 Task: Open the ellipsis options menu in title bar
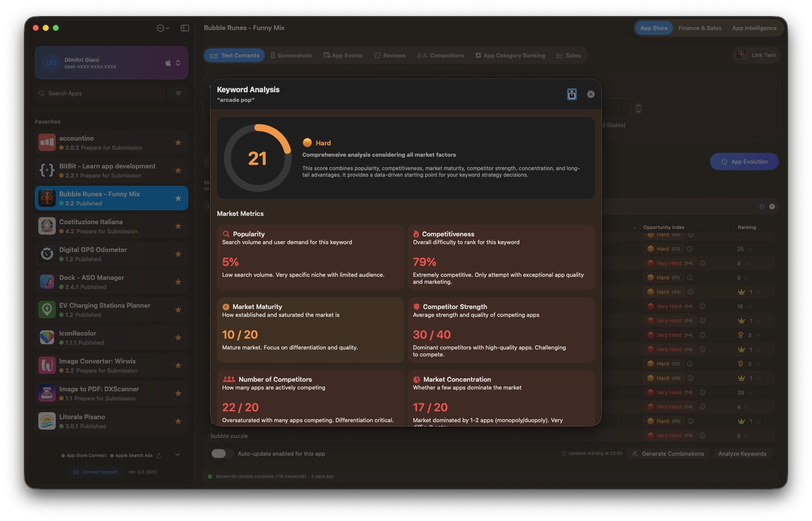162,28
